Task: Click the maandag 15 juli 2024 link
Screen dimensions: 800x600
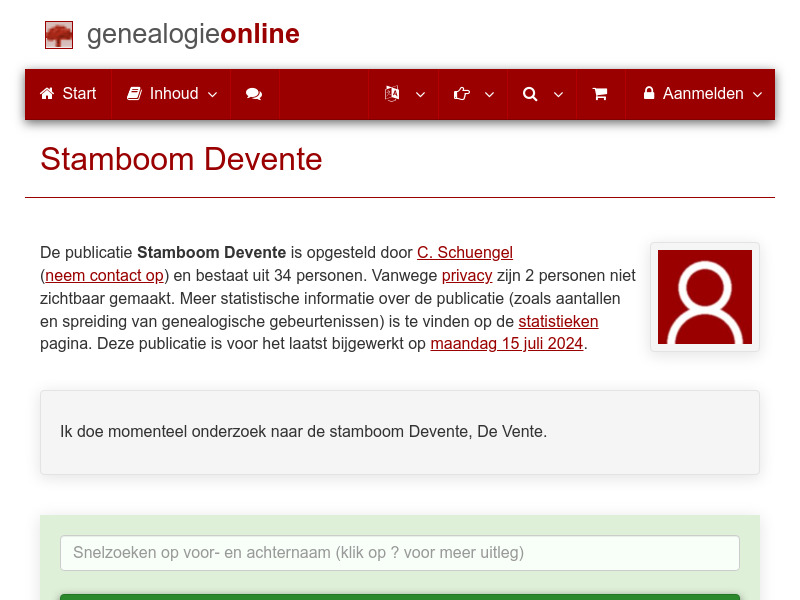Action: (x=506, y=343)
